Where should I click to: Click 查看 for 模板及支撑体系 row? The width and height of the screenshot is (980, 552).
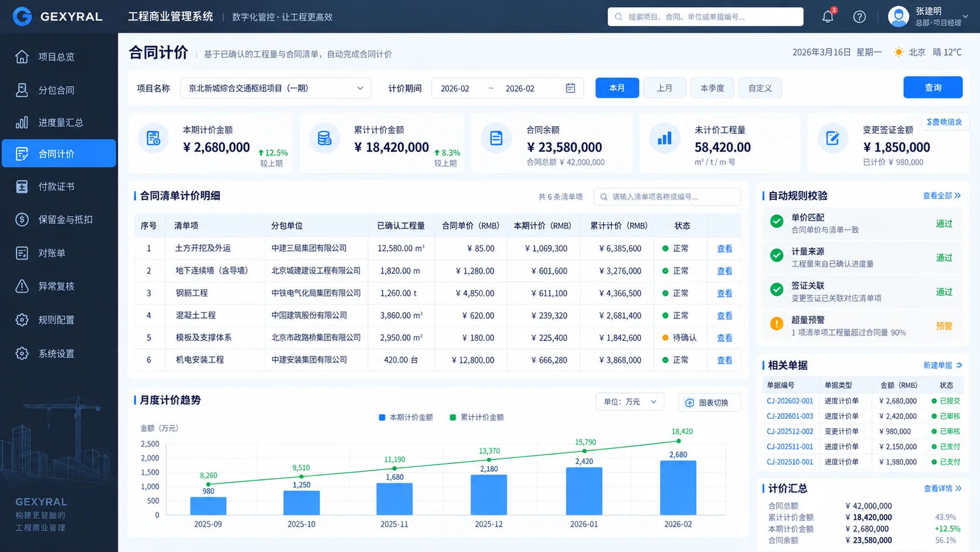tap(724, 338)
